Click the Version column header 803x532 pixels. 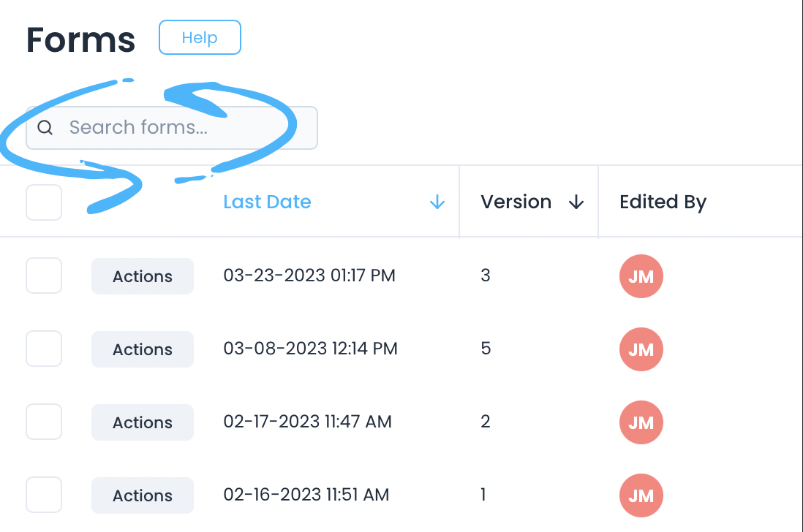coord(516,202)
